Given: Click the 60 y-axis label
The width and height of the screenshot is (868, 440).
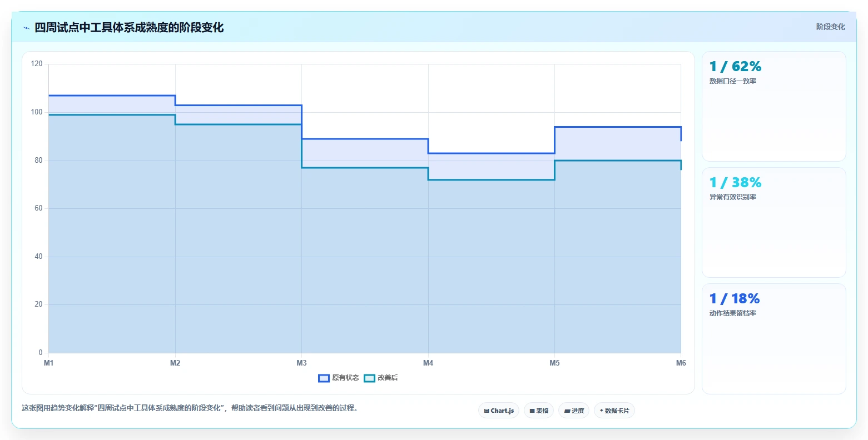Looking at the screenshot, I should click(39, 208).
